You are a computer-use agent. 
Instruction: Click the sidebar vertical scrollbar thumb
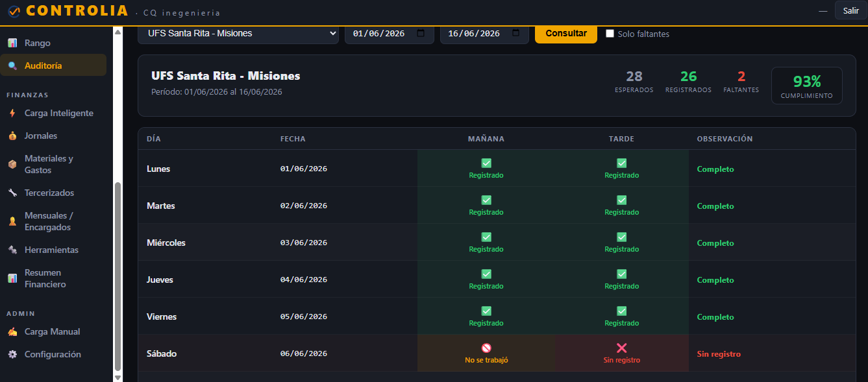(x=118, y=276)
